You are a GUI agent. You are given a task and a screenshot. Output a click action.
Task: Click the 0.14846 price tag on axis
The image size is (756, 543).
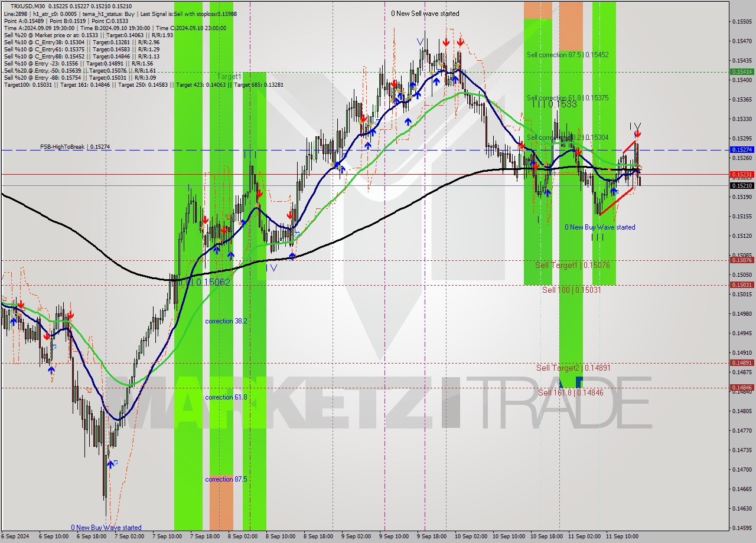[x=742, y=388]
